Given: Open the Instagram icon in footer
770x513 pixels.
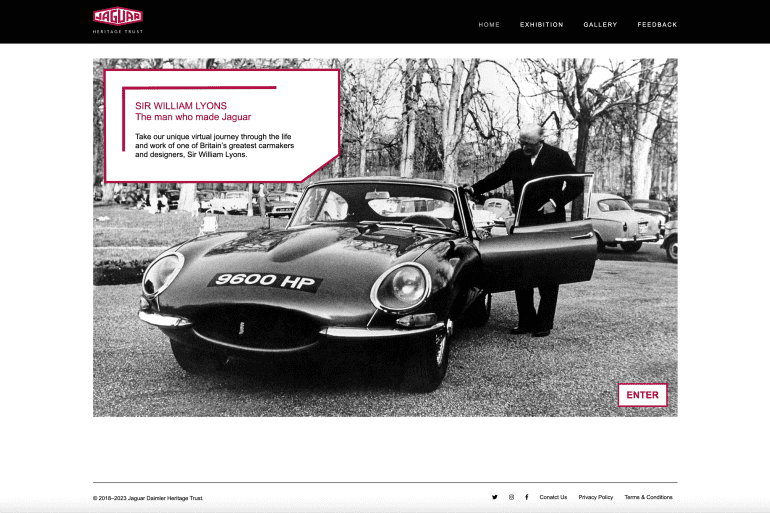Looking at the screenshot, I should click(x=511, y=497).
